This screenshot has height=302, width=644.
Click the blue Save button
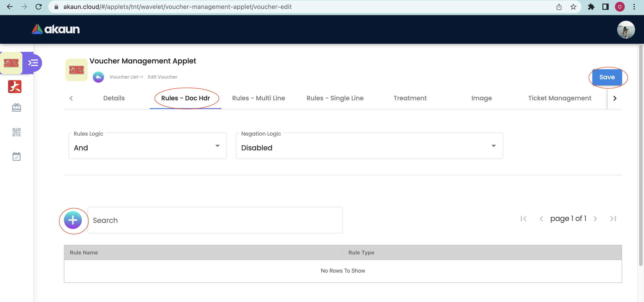(607, 77)
